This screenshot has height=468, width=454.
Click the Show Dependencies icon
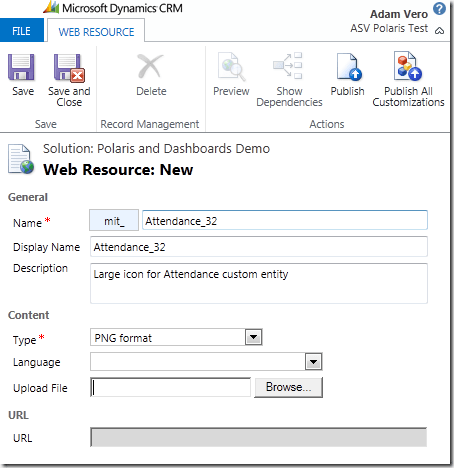288,66
